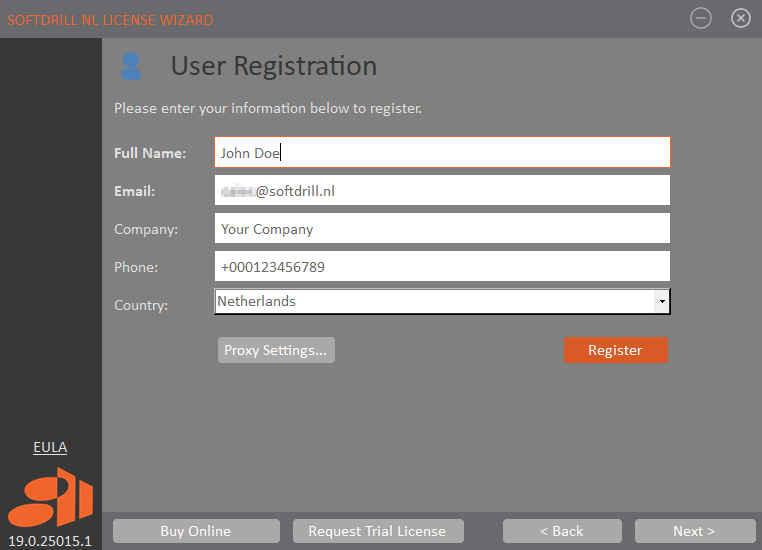
Task: Click the version number 19.0.25015.1
Action: click(x=50, y=541)
